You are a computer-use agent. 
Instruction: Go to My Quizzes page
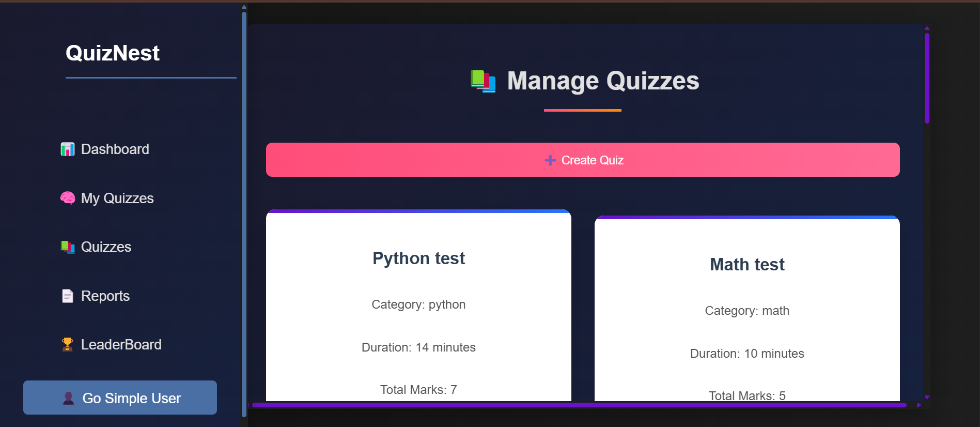point(117,198)
